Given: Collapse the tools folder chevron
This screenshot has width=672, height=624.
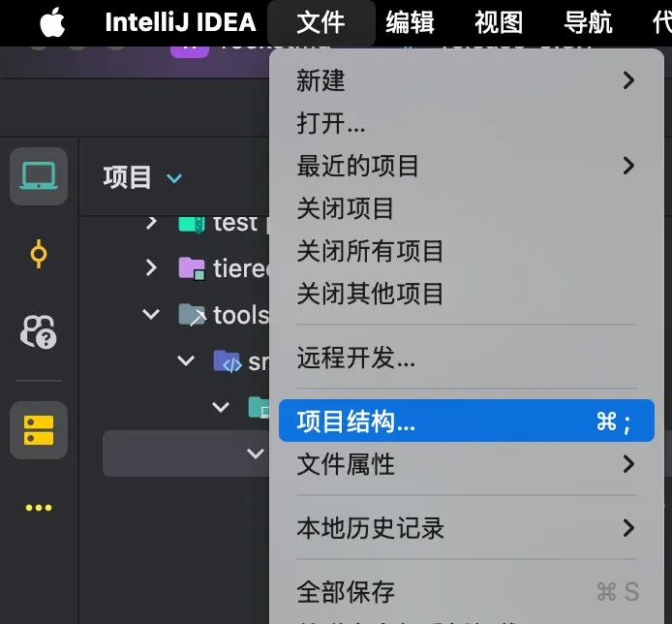Looking at the screenshot, I should point(151,314).
